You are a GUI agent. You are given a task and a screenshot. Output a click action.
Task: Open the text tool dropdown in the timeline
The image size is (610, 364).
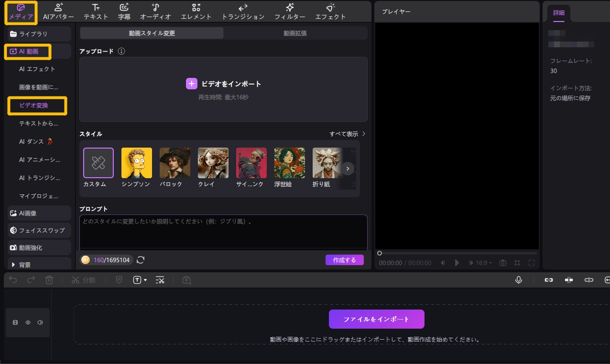[139, 280]
